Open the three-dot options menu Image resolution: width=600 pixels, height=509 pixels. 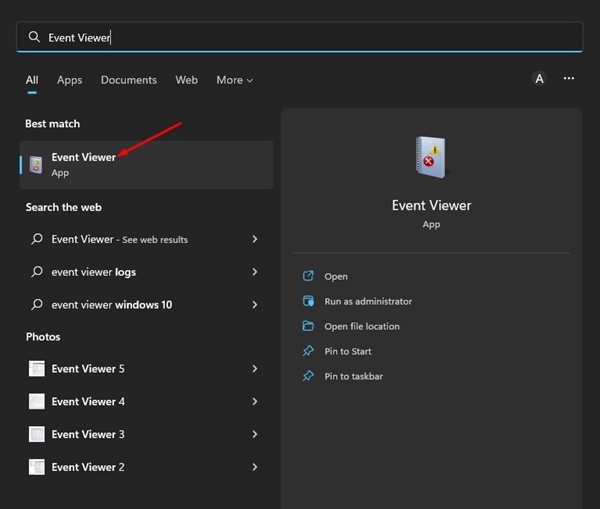569,78
